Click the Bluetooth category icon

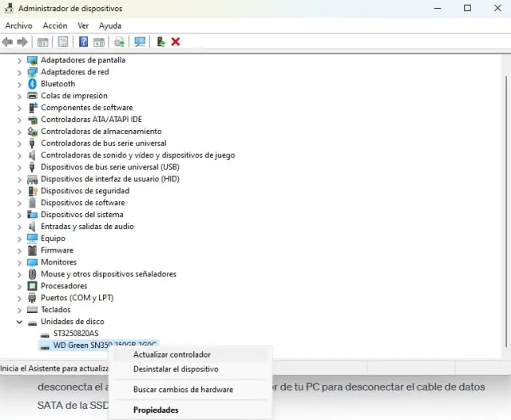tap(33, 84)
